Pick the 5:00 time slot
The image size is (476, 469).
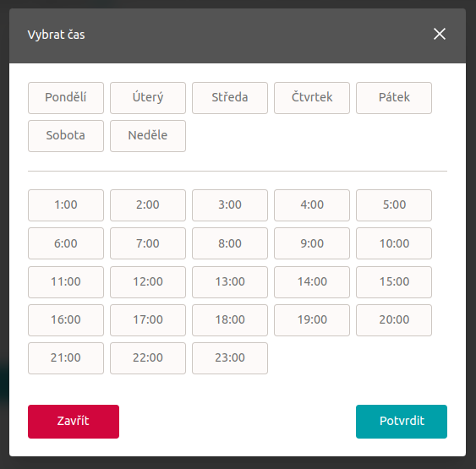click(394, 205)
